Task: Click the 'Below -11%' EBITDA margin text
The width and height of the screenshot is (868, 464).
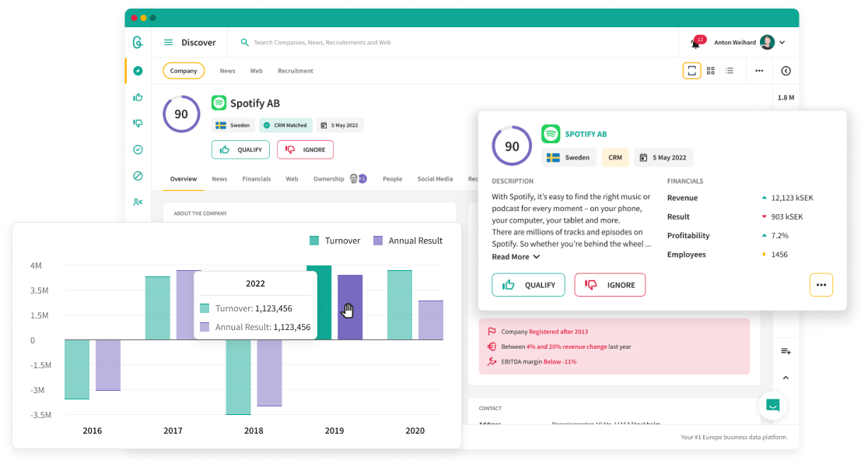Action: point(560,361)
